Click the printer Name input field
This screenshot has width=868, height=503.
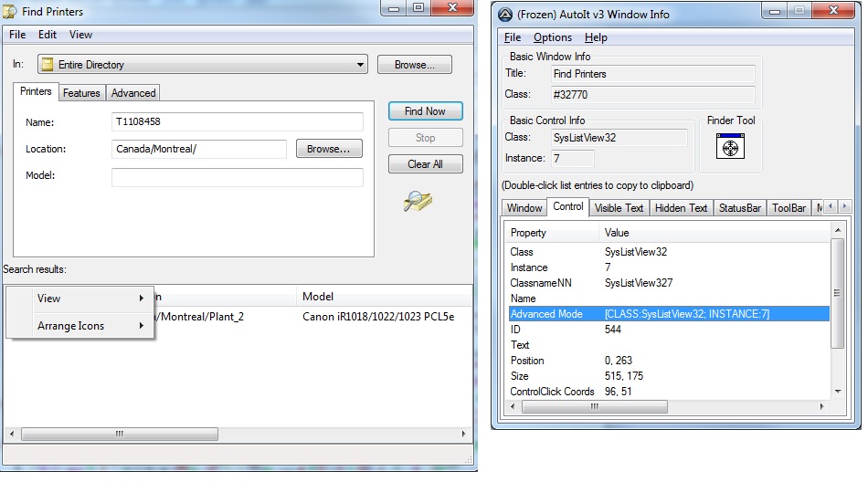click(x=238, y=121)
